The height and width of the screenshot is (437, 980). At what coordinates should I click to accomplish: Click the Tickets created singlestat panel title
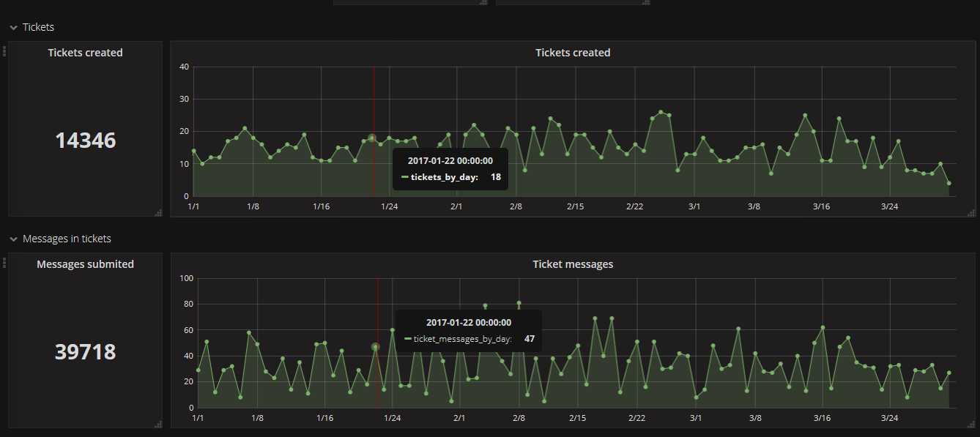pos(85,53)
